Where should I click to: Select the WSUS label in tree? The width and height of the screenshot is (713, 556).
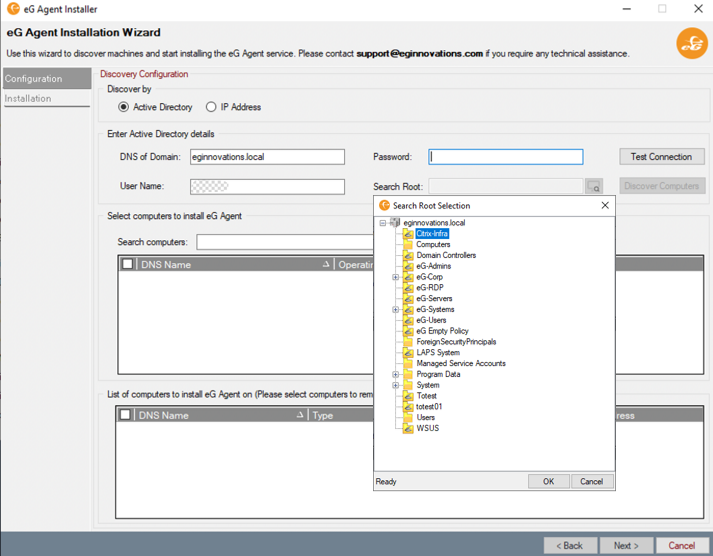pos(427,428)
